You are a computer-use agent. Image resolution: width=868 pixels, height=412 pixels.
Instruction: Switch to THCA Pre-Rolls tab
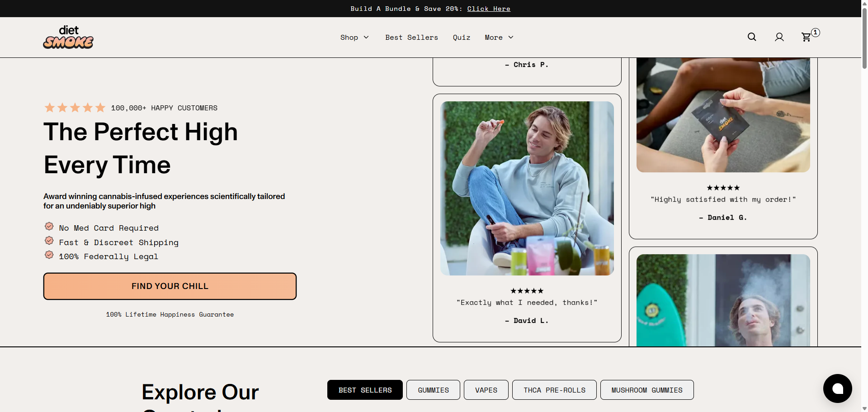(x=554, y=390)
